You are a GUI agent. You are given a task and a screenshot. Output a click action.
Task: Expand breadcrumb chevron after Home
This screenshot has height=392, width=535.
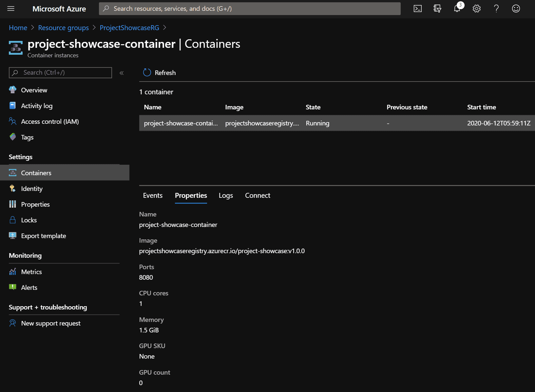33,28
